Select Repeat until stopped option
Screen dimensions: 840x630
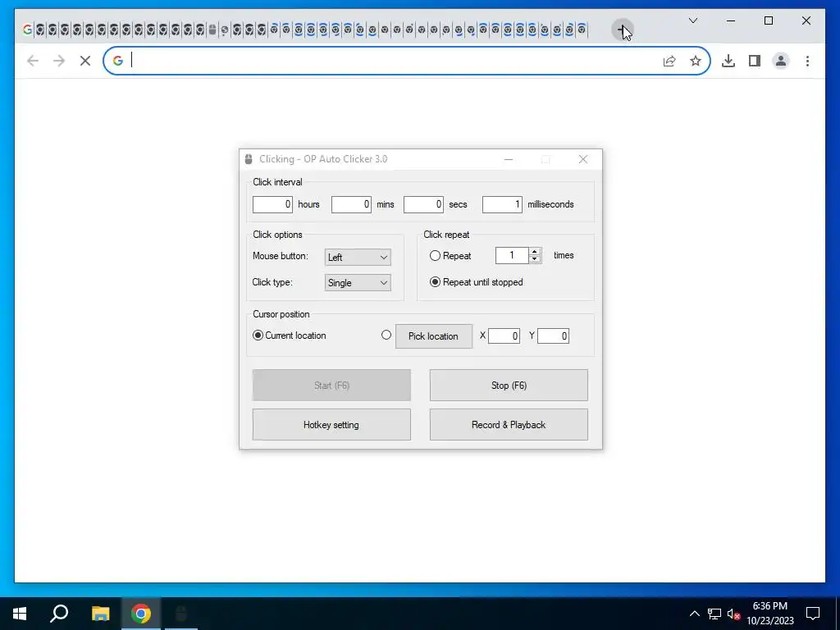pyautogui.click(x=435, y=282)
